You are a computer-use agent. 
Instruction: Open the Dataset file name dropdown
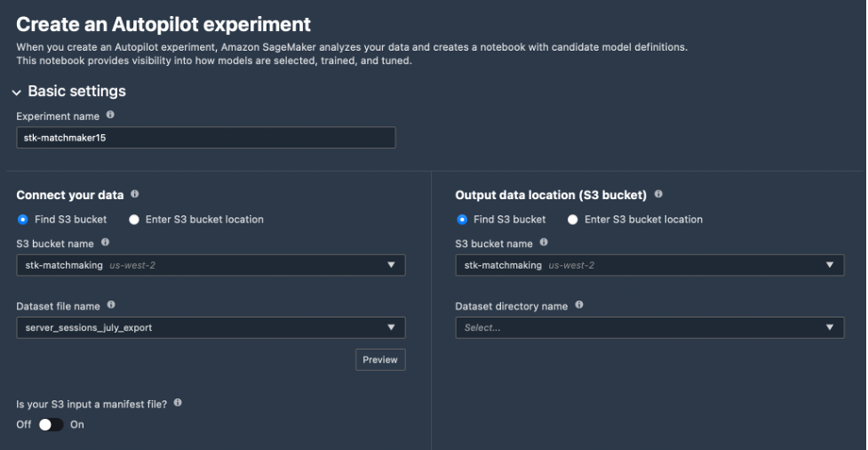pyautogui.click(x=391, y=328)
